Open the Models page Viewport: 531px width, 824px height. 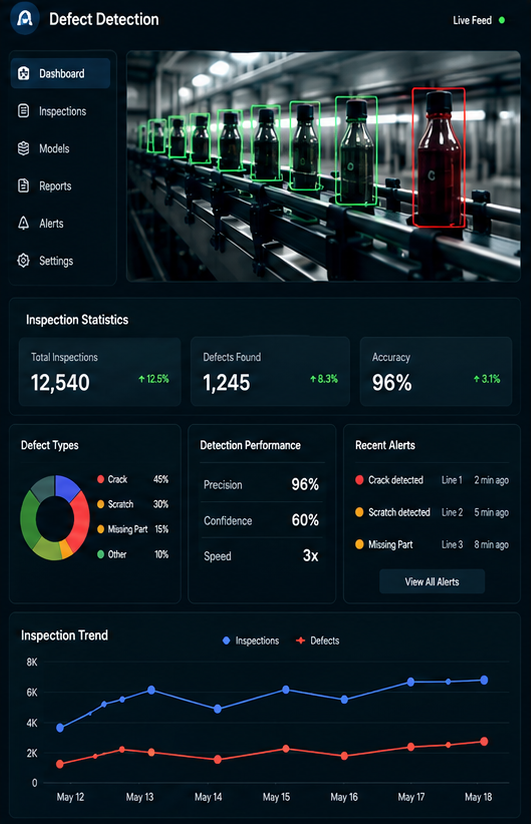tap(60, 148)
